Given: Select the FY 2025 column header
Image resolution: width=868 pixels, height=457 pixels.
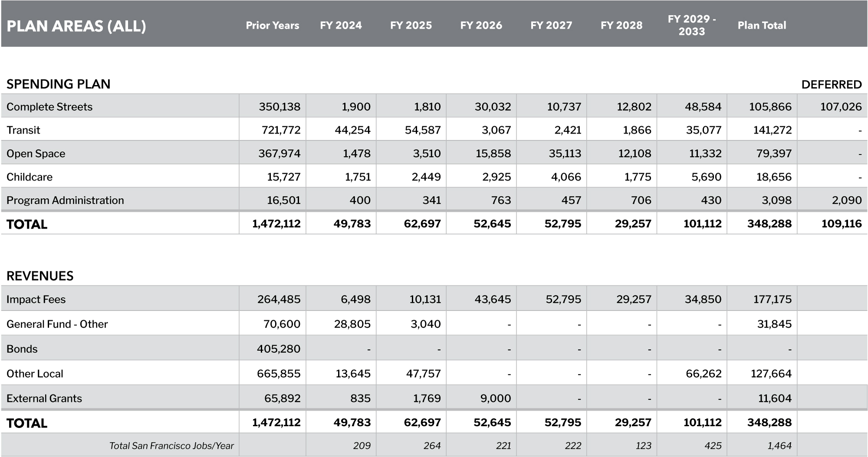Looking at the screenshot, I should (411, 25).
